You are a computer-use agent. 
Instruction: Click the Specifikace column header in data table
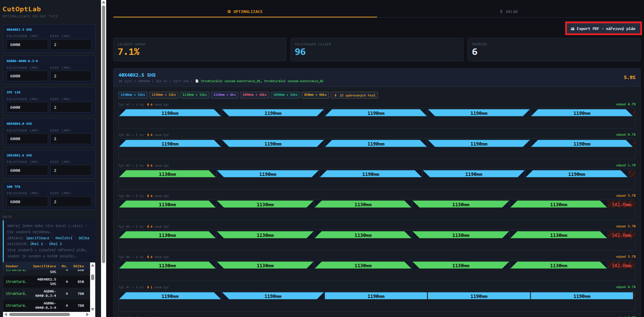point(44,266)
